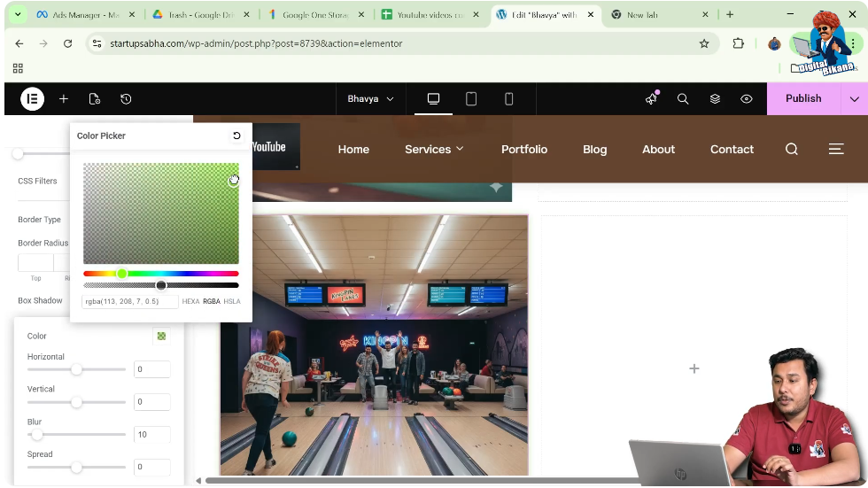Open Document Settings page icon
The image size is (868, 488).
pyautogui.click(x=95, y=99)
